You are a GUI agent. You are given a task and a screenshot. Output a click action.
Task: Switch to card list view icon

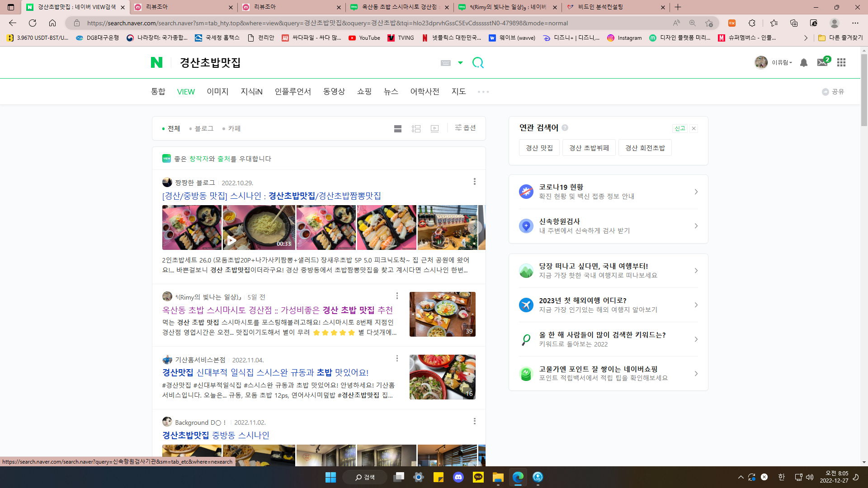[398, 129]
